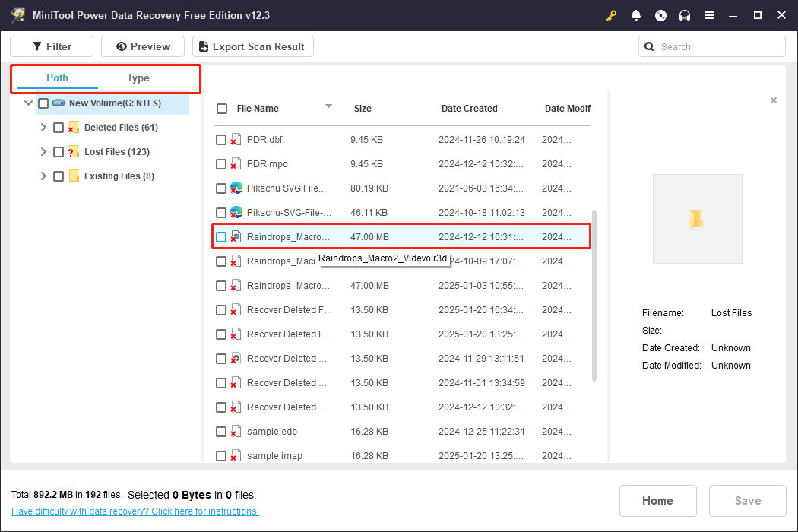The width and height of the screenshot is (798, 532).
Task: Click the file list vertical scrollbar
Action: click(594, 296)
